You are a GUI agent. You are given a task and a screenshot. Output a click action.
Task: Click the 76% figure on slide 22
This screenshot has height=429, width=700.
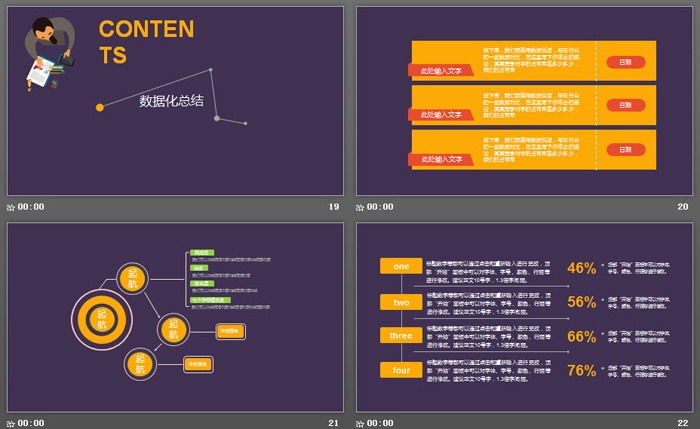pos(581,370)
